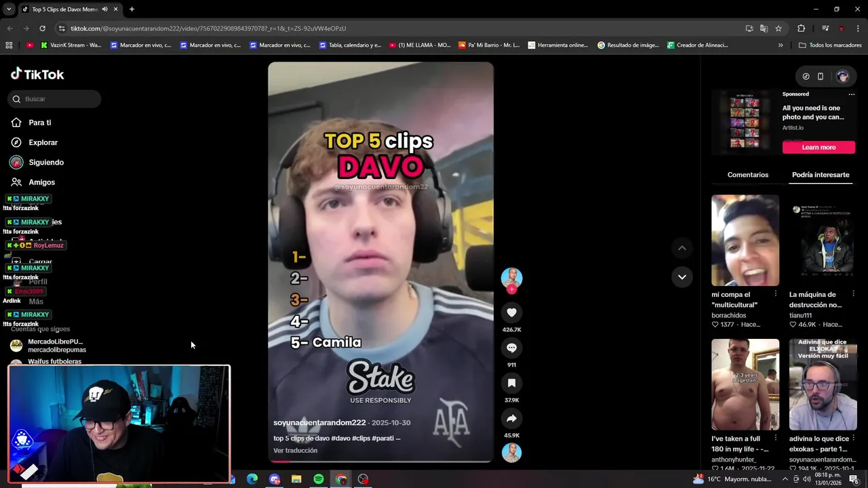Open the spinning sound disc avatar
Viewport: 868px width, 488px height.
511,453
